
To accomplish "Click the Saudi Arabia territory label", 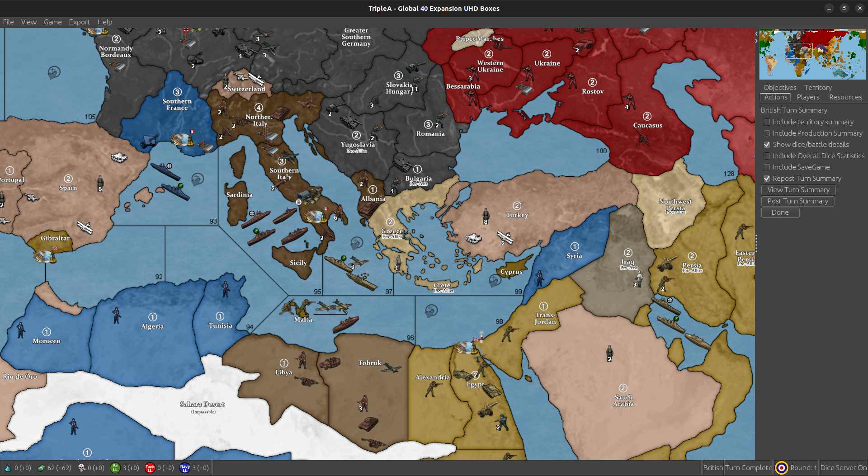I will 623,401.
